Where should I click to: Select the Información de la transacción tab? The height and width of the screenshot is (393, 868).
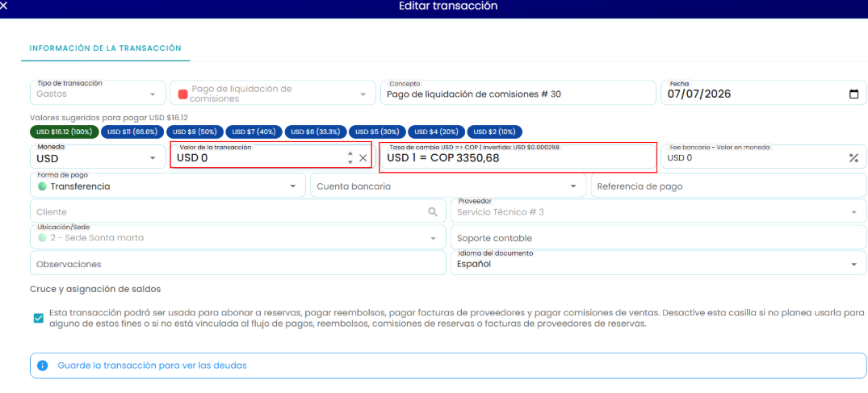pyautogui.click(x=105, y=48)
